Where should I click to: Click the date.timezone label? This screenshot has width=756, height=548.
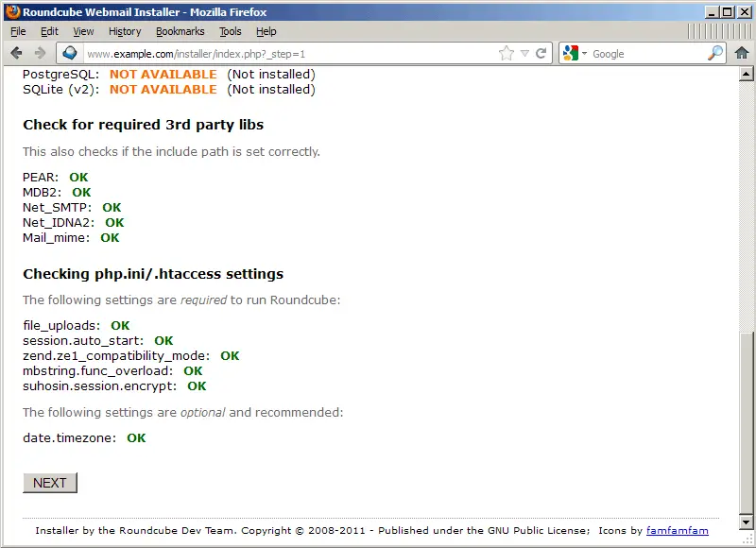click(x=69, y=437)
